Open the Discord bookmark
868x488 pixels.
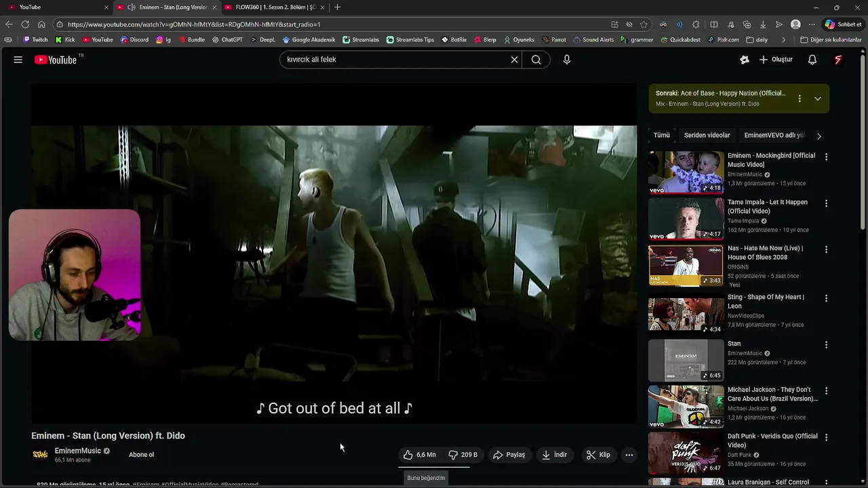point(134,40)
